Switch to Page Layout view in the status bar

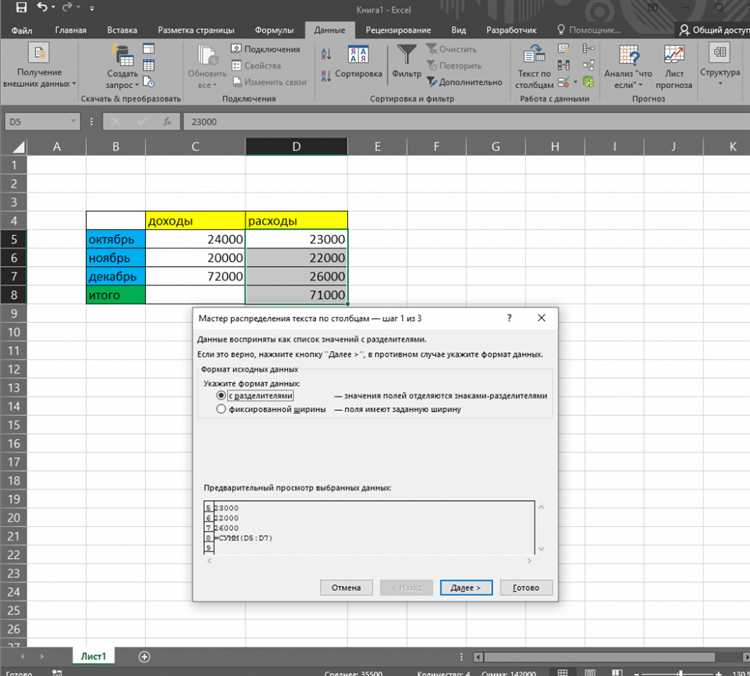(590, 672)
